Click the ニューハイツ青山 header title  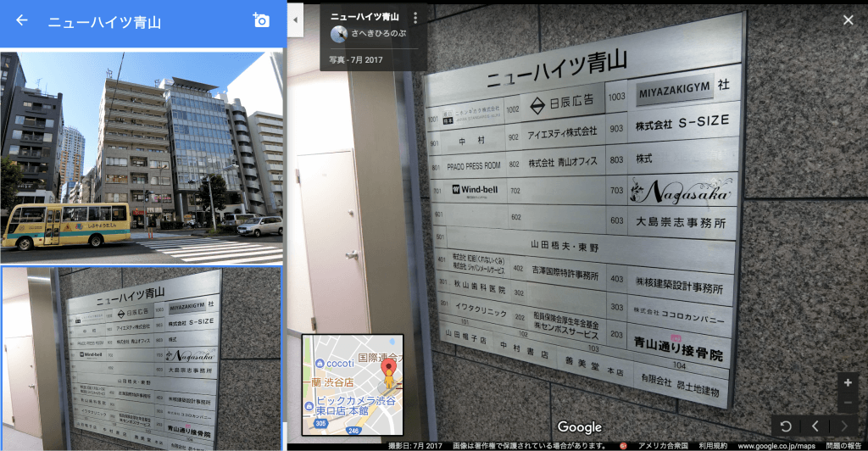tap(104, 22)
